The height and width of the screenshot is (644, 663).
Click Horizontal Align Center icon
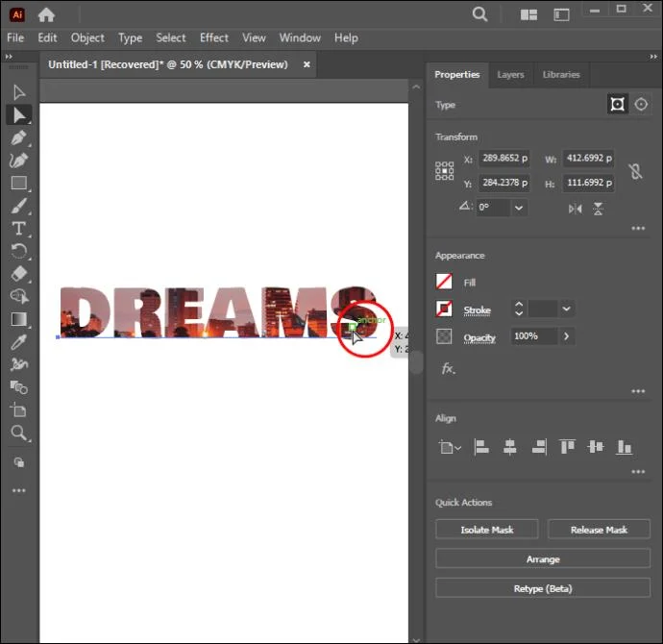pyautogui.click(x=510, y=447)
